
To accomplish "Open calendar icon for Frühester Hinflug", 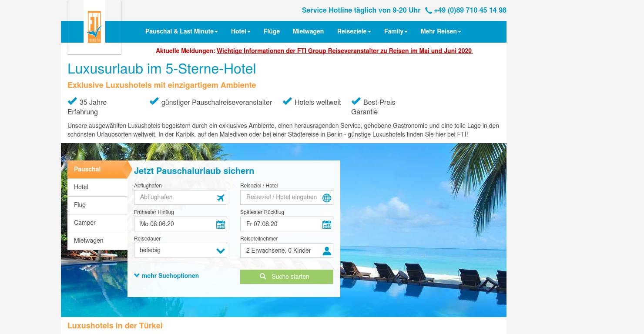I will point(221,224).
